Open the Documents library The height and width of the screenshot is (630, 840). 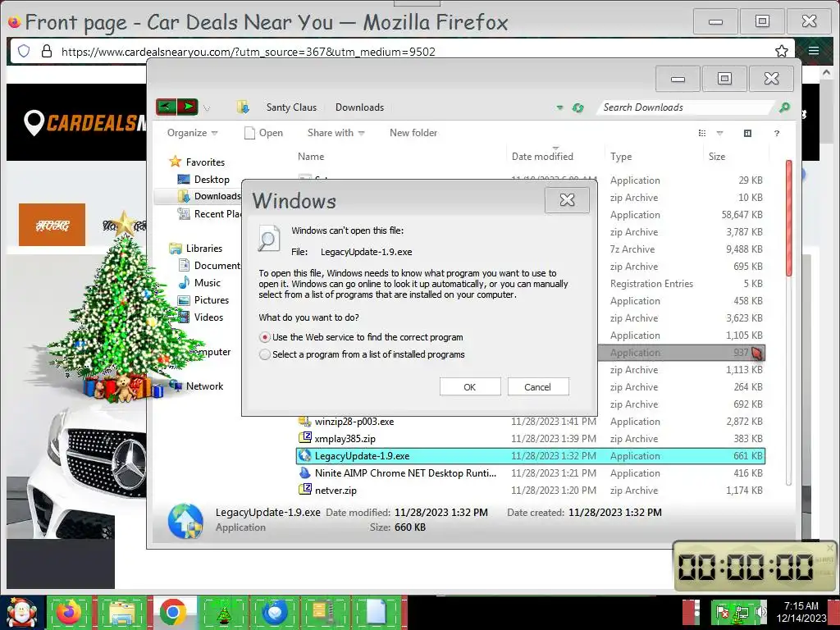point(209,266)
